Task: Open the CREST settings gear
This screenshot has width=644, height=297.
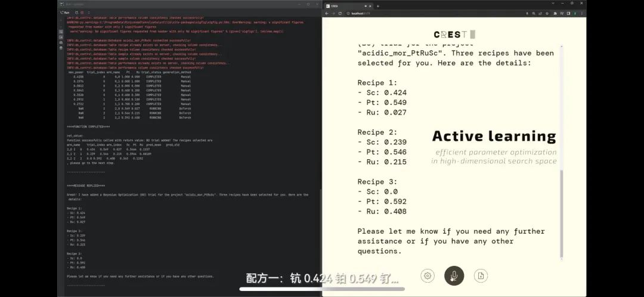Action: (428, 276)
